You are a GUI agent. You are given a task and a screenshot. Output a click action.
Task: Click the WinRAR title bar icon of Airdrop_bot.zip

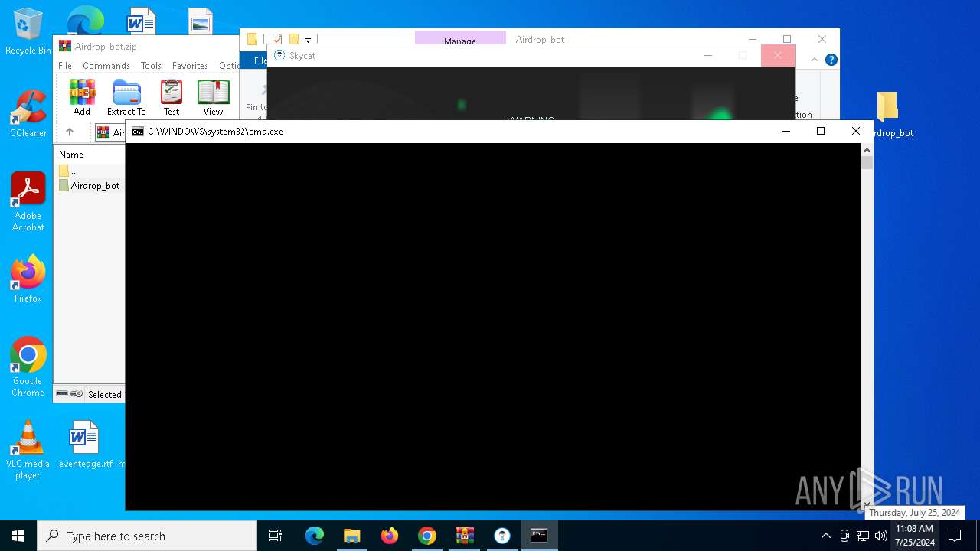point(65,46)
